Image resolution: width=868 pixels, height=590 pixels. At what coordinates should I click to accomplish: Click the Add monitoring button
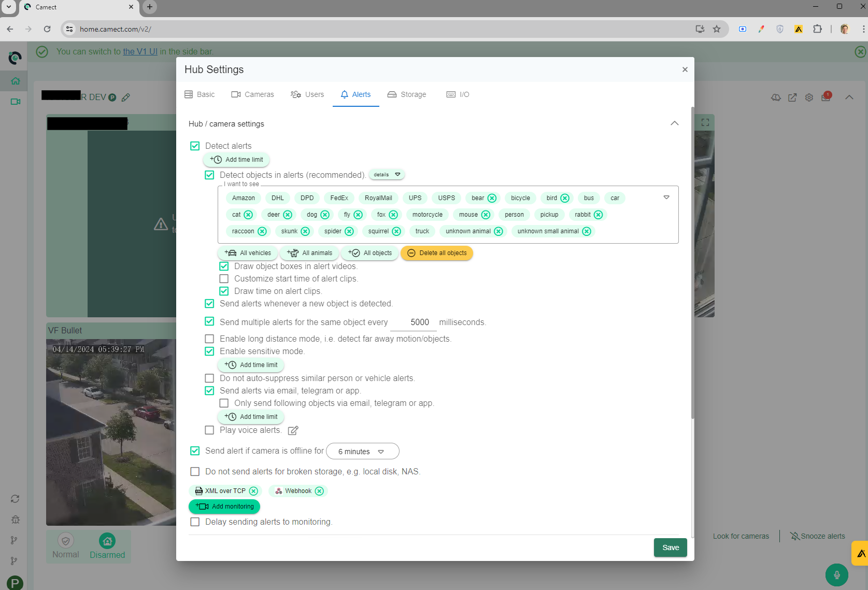224,507
